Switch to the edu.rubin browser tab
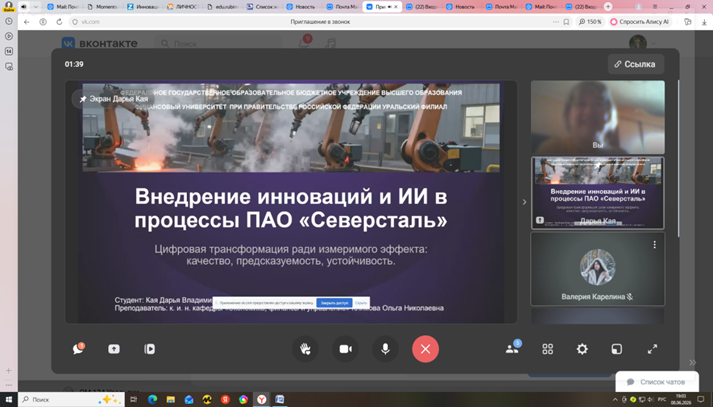Screen dimensions: 713x407 click(x=223, y=7)
